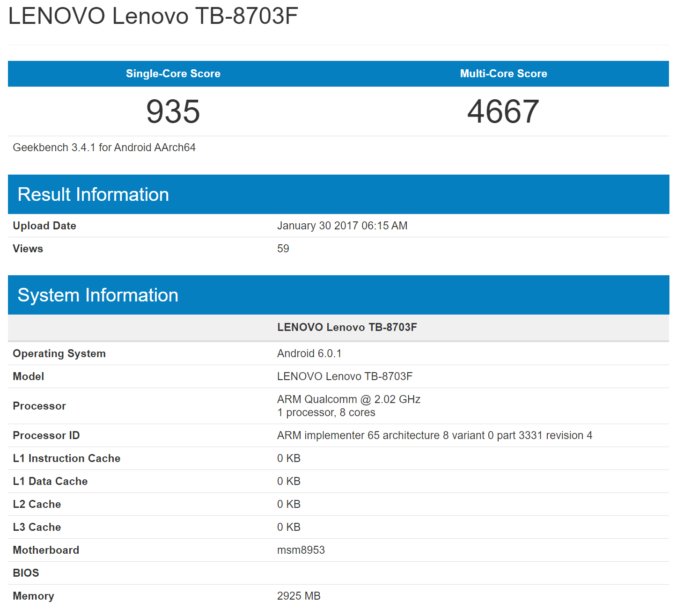
Task: Click the ARM implementer 65 architecture value
Action: (x=435, y=435)
